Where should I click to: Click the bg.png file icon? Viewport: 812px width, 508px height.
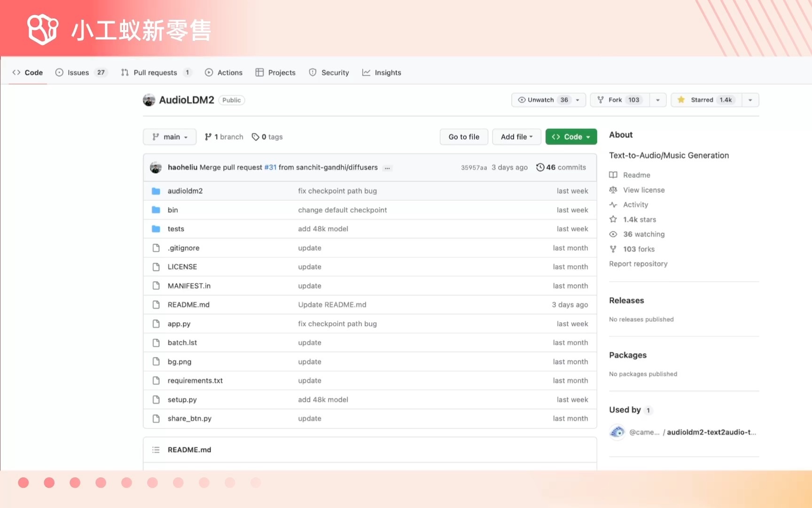coord(156,361)
